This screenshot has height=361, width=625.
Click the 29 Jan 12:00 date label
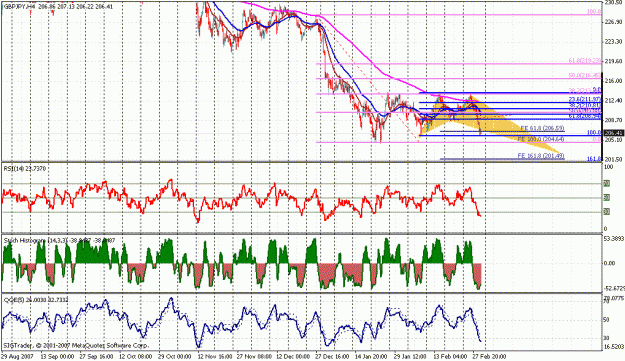[410, 356]
